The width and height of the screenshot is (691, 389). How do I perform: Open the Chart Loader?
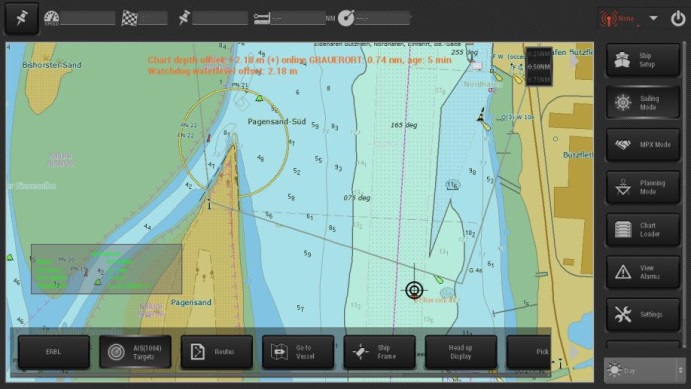click(x=643, y=230)
